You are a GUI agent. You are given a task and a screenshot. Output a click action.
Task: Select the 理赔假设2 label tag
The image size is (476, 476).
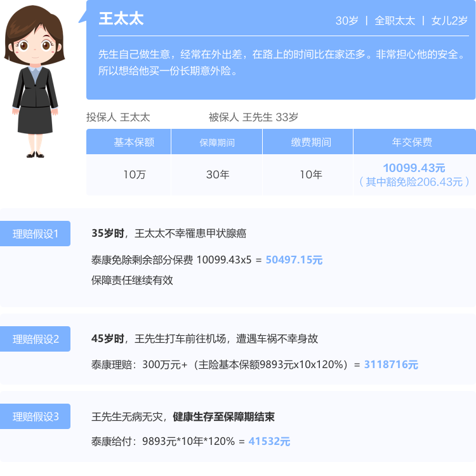click(x=35, y=339)
